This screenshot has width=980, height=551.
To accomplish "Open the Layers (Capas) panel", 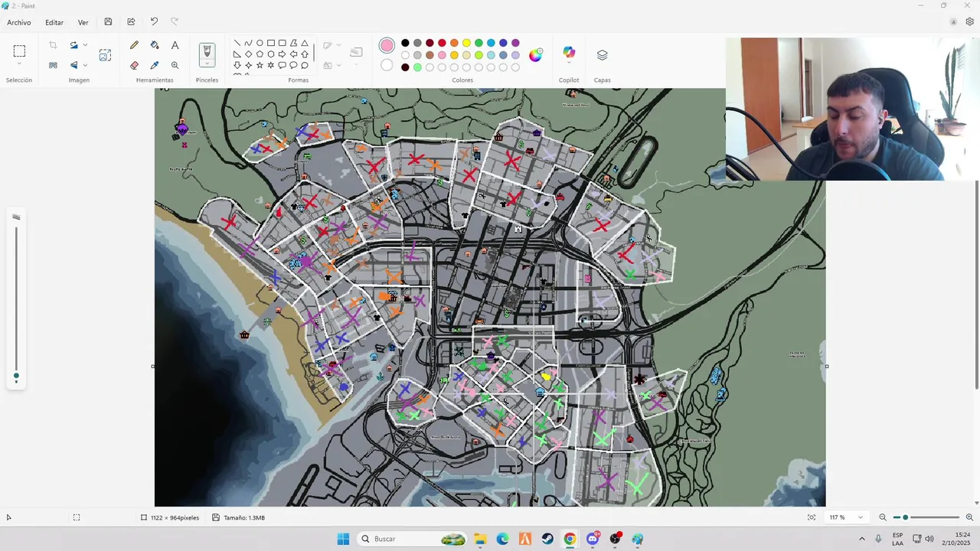I will [602, 55].
